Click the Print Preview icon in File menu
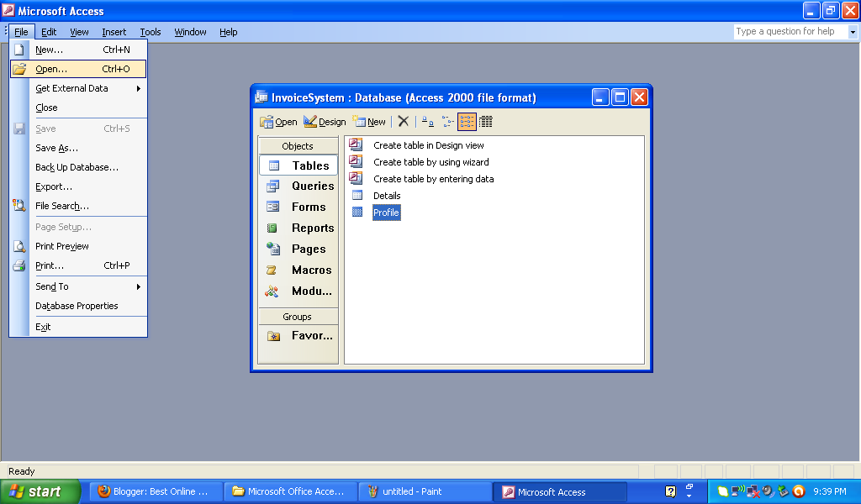The width and height of the screenshot is (861, 504). (19, 246)
